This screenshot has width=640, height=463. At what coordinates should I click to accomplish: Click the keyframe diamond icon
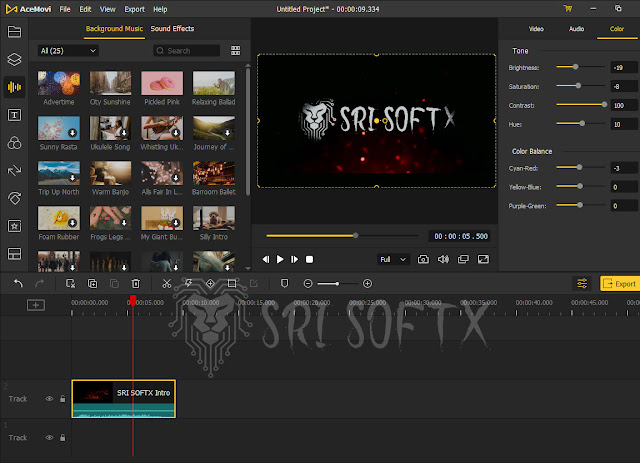[210, 283]
